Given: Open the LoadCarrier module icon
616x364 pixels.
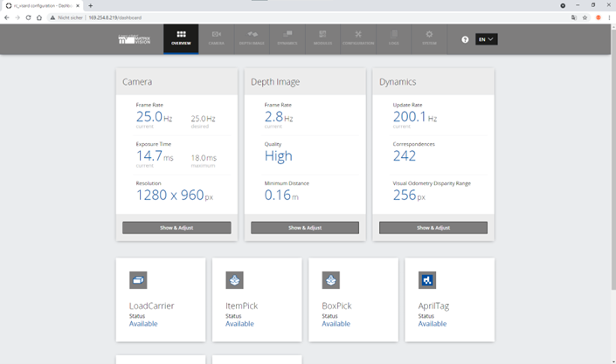Looking at the screenshot, I should [138, 280].
